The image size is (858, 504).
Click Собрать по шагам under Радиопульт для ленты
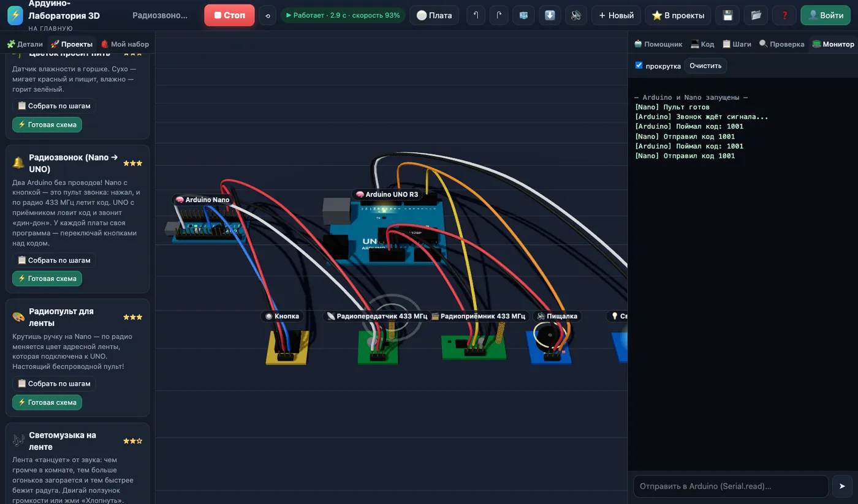pyautogui.click(x=54, y=384)
